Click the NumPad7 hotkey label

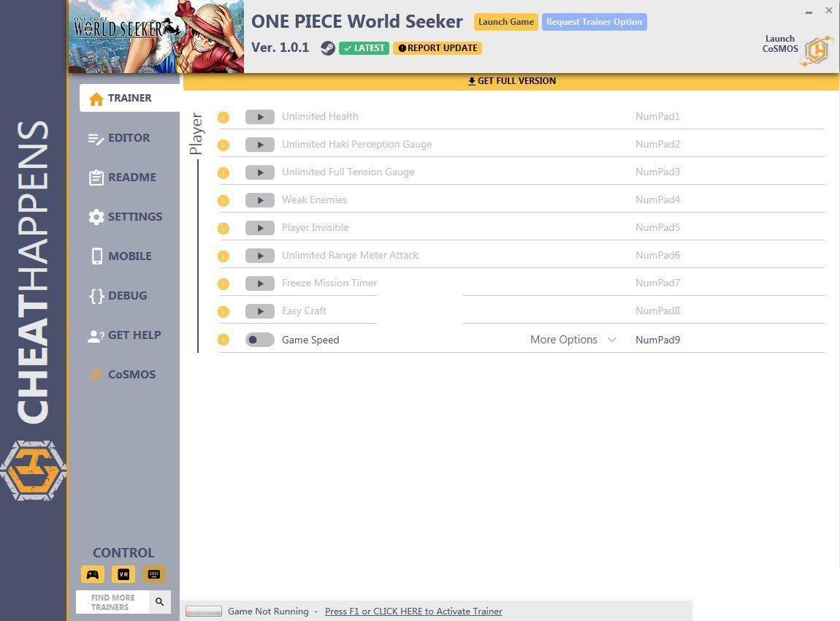[657, 283]
